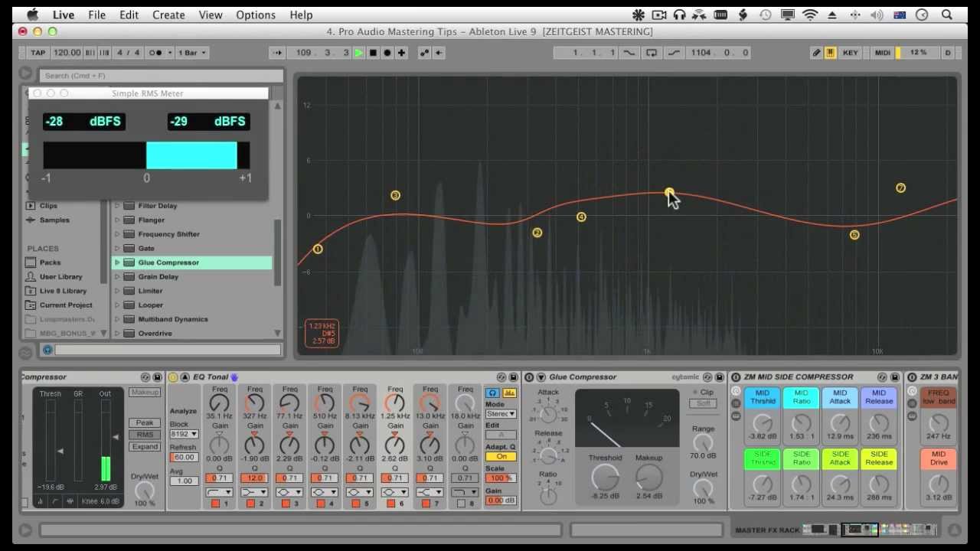Viewport: 980px width, 551px height.
Task: Toggle EQ Tonal device activator
Action: [173, 377]
